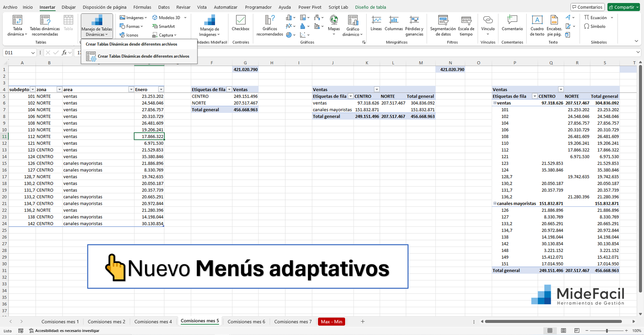This screenshot has width=644, height=335.
Task: Switch to the Fórmulas ribbon tab
Action: pyautogui.click(x=142, y=7)
